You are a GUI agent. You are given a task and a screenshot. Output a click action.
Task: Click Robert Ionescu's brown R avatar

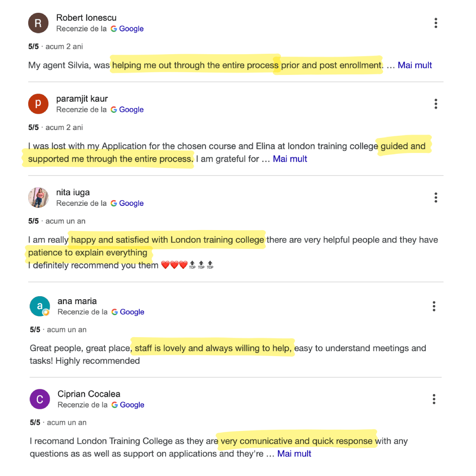[x=38, y=23]
